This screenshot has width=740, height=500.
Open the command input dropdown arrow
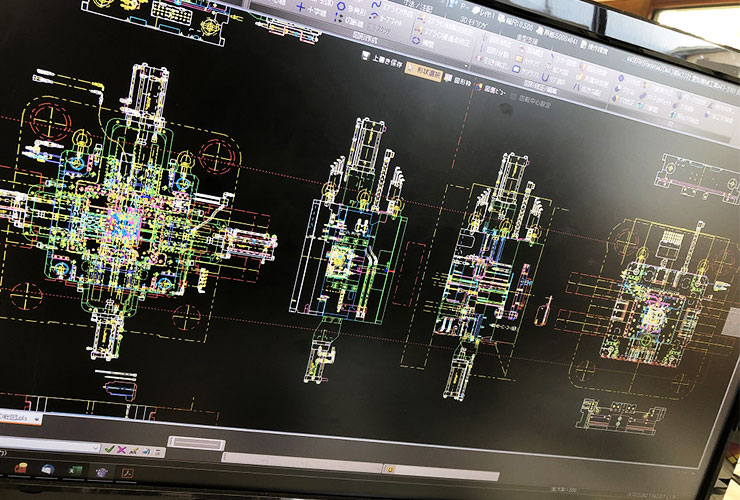[97, 449]
